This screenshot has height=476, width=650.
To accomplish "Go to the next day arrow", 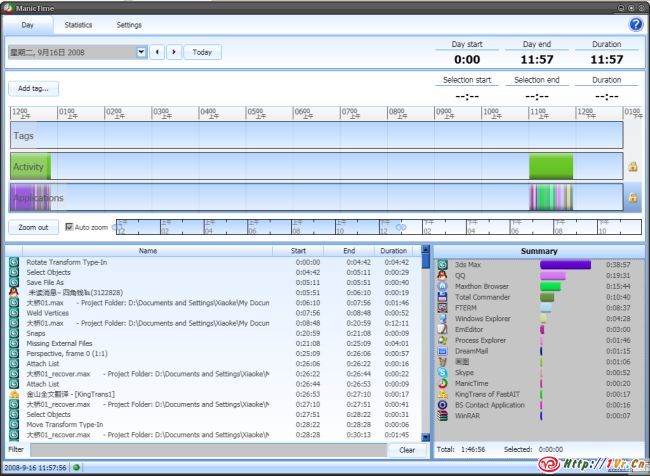I will [174, 52].
